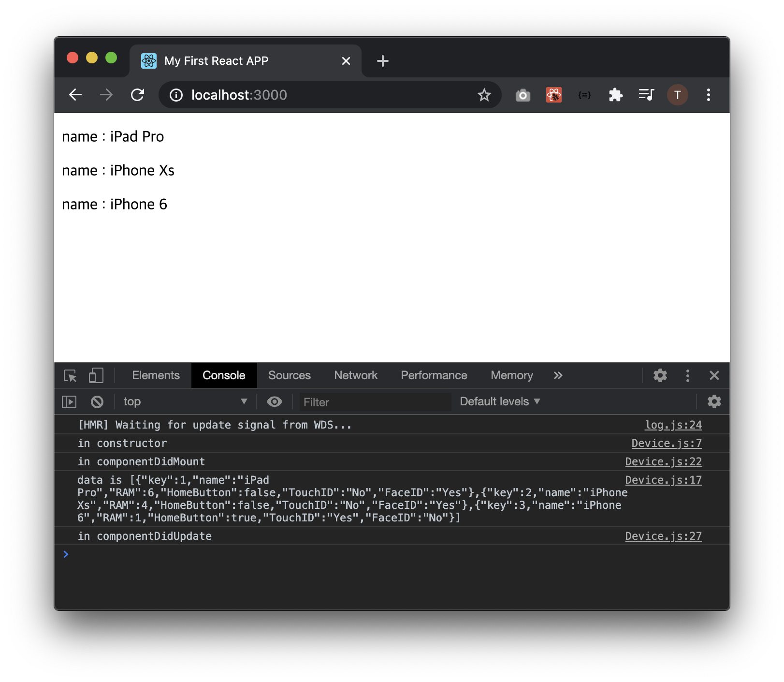784x682 pixels.
Task: Switch to the Console panel
Action: pyautogui.click(x=224, y=375)
